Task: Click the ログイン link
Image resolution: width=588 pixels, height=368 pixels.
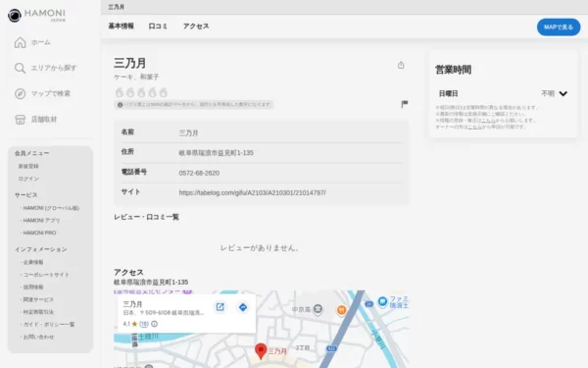Action: click(28, 179)
